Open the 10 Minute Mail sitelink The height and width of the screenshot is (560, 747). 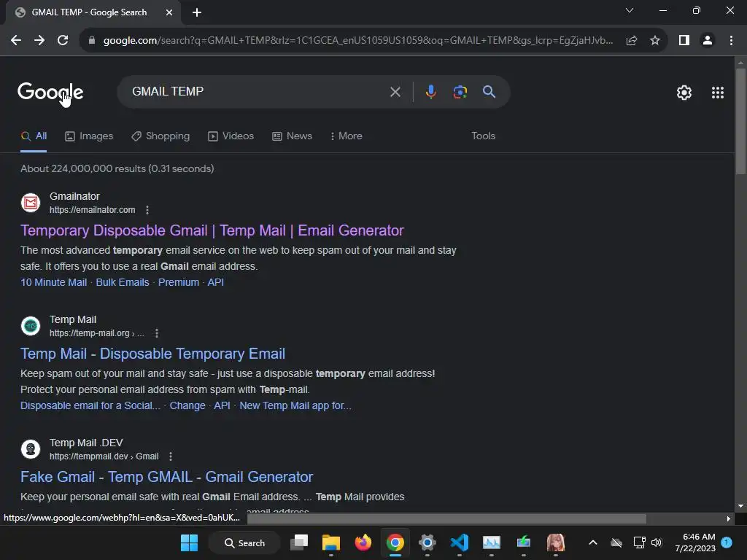(x=54, y=282)
